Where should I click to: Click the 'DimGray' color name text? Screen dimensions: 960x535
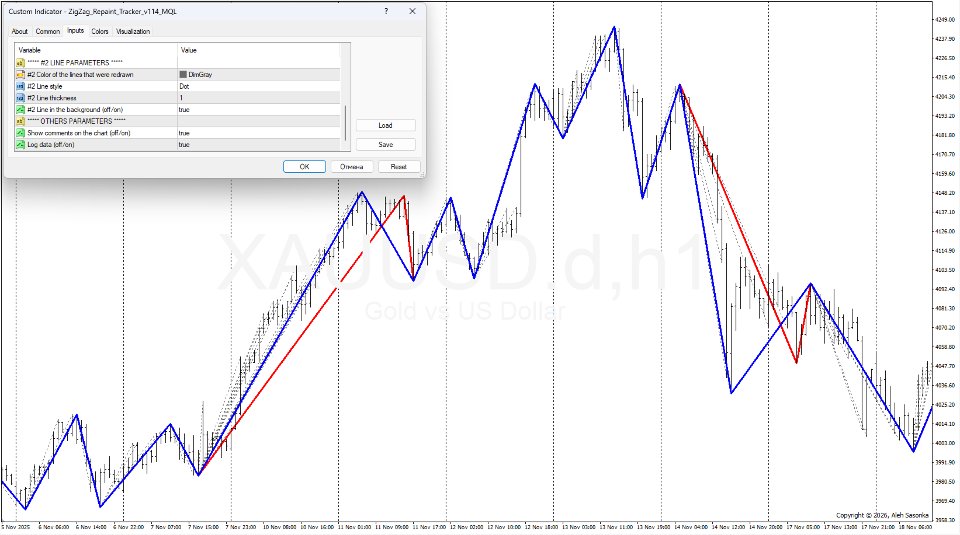[200, 74]
